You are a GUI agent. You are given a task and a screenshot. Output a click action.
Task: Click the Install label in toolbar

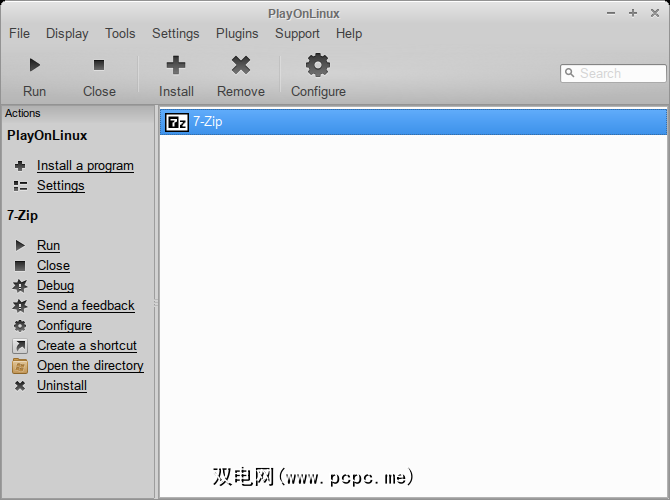point(176,91)
